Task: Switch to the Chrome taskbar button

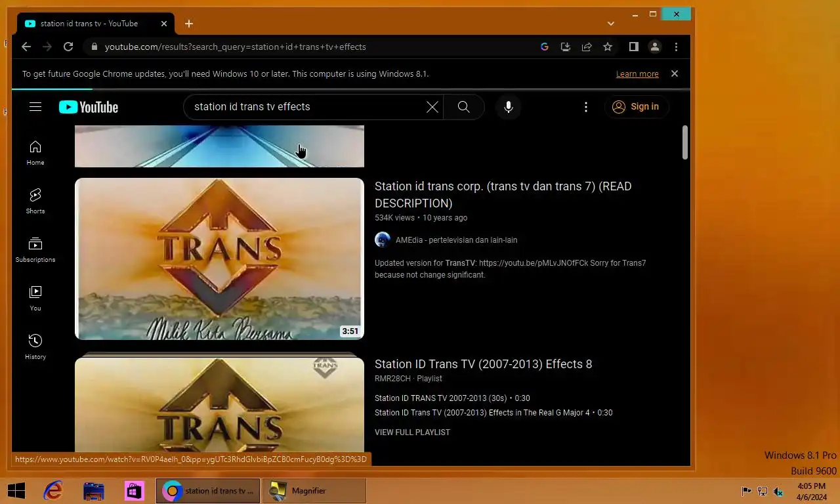Action: [208, 491]
